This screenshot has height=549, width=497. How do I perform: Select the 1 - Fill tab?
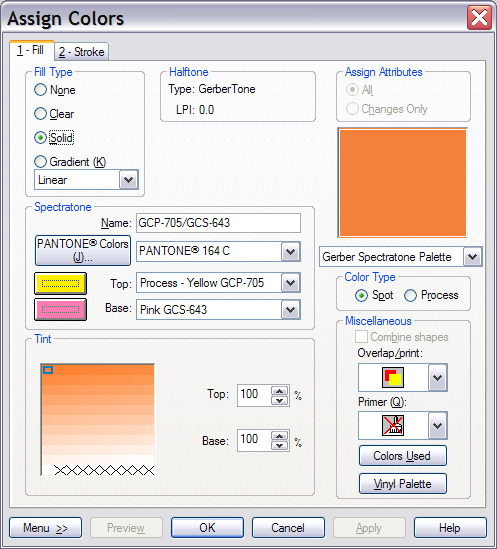tap(32, 50)
